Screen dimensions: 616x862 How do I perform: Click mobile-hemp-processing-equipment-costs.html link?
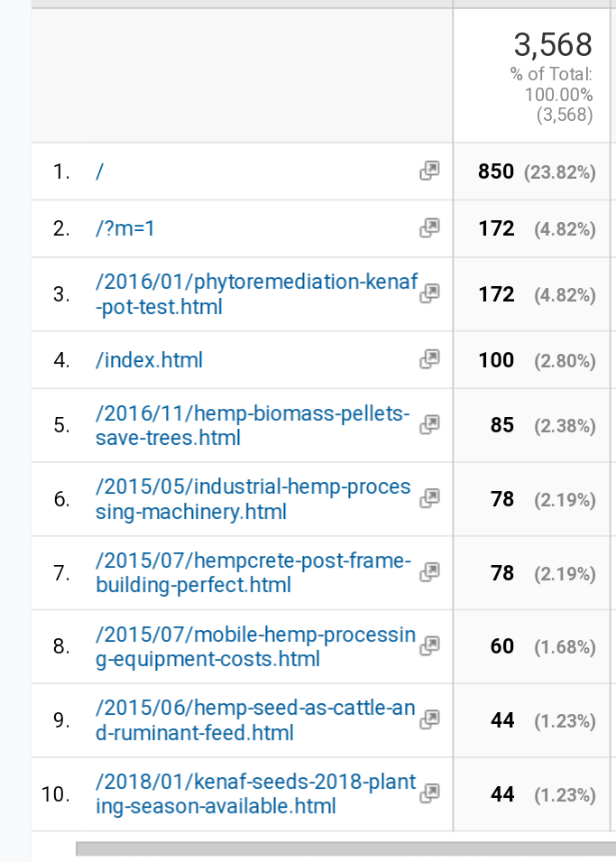tap(255, 646)
